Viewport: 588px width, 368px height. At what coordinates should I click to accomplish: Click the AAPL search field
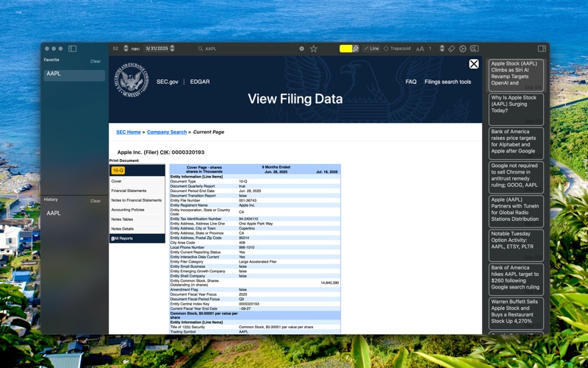pos(251,49)
